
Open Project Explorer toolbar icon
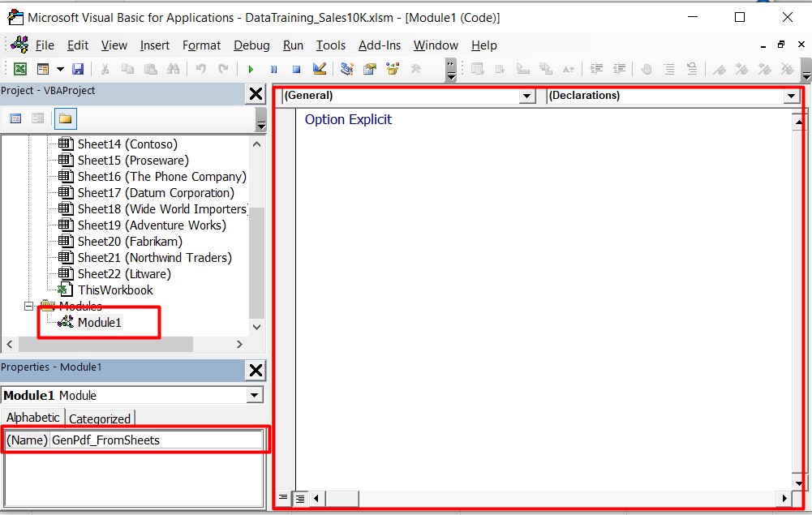pyautogui.click(x=347, y=69)
